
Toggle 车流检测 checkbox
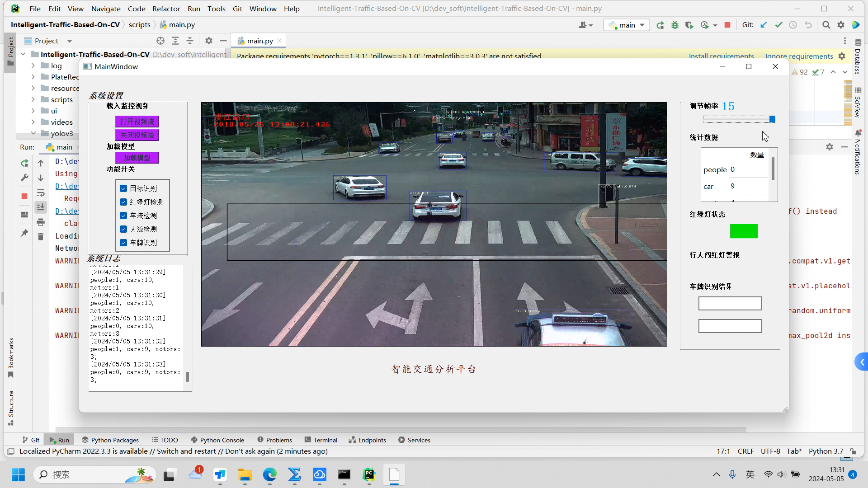pos(123,216)
